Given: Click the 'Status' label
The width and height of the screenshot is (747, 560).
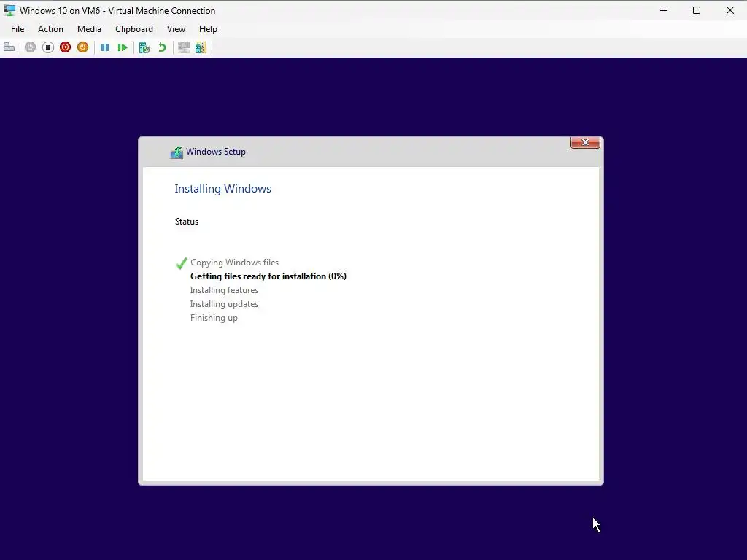Looking at the screenshot, I should click(x=186, y=222).
